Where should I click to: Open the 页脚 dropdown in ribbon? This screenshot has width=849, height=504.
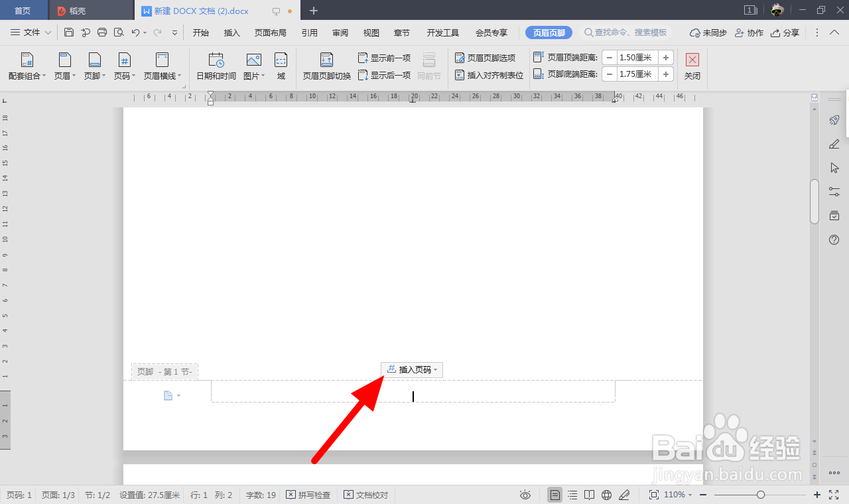[95, 67]
